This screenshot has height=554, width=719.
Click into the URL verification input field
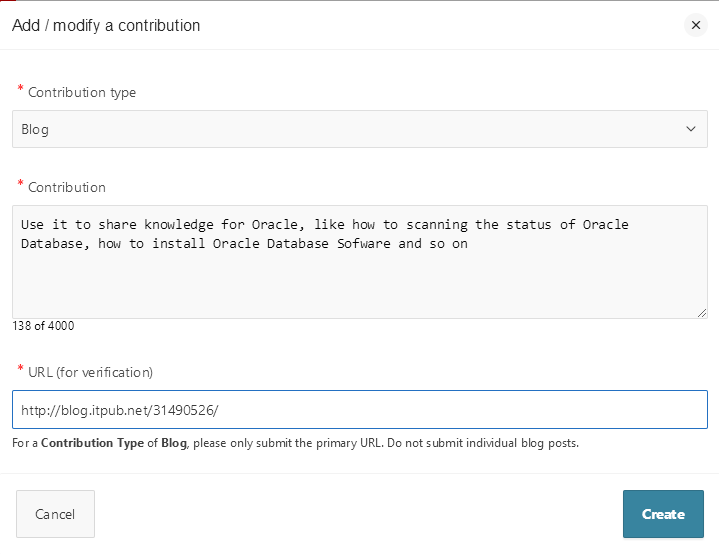click(359, 409)
